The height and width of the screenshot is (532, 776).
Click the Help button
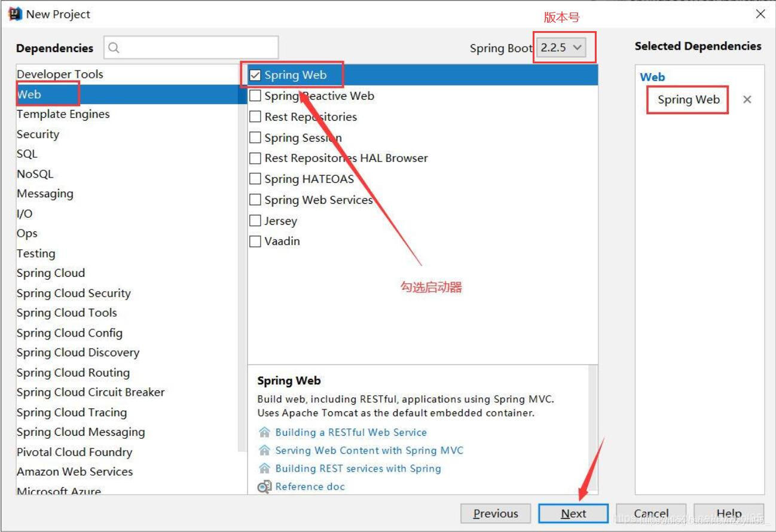click(729, 513)
